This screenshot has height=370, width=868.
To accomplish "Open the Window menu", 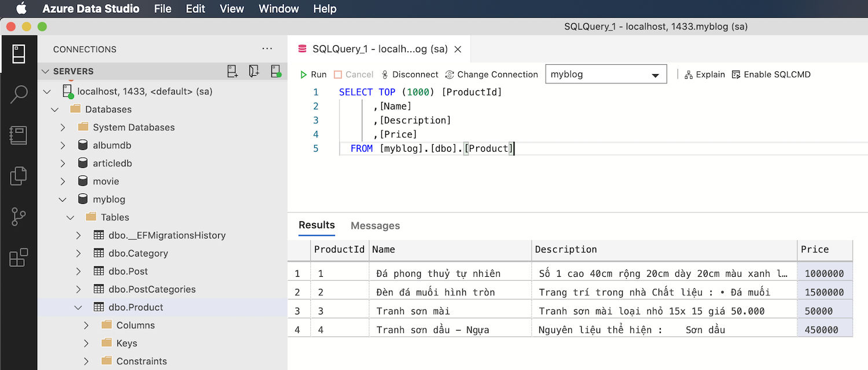I will 278,9.
